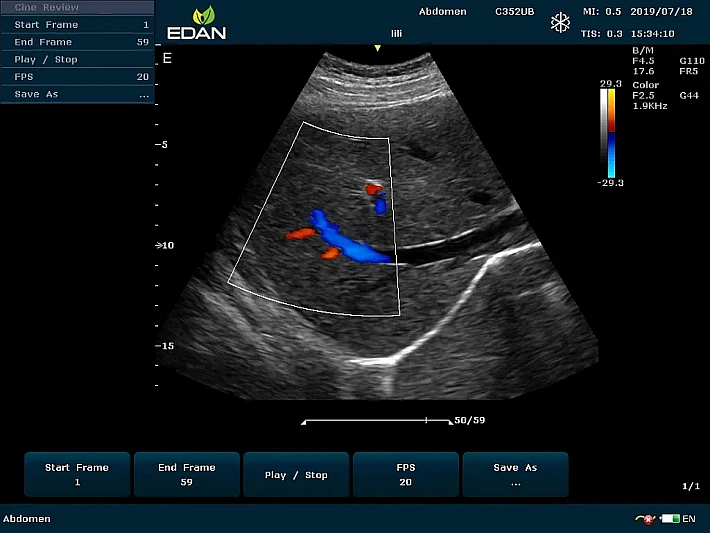Click the patient name 'lili' text
Screen dimensions: 710x533
(x=397, y=34)
